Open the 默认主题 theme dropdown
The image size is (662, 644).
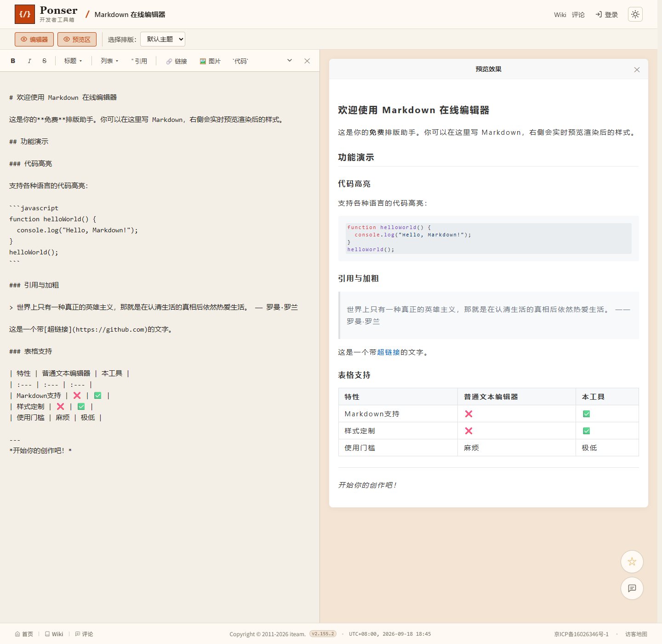[x=163, y=39]
